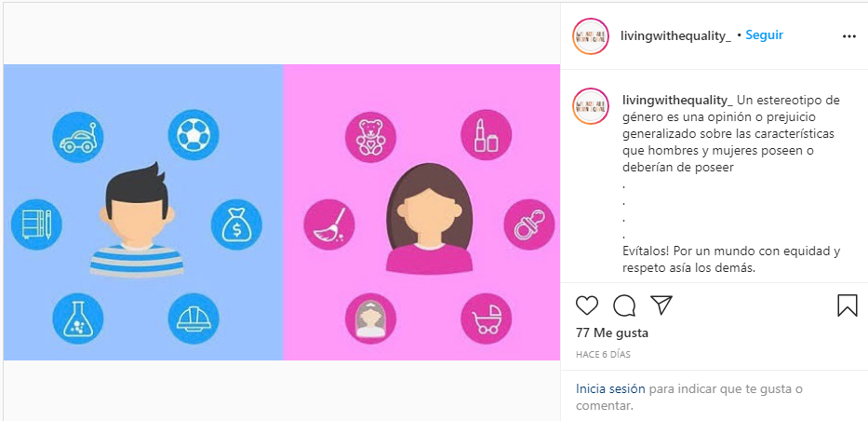Follow account via Seguir button
The height and width of the screenshot is (421, 868).
coord(765,34)
